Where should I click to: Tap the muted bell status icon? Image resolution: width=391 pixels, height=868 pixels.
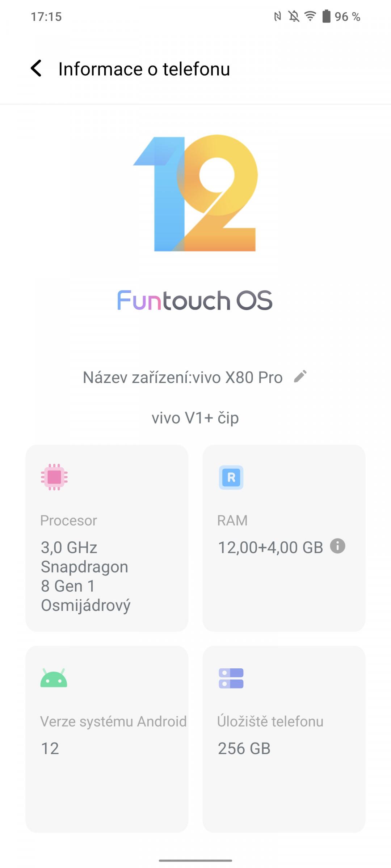click(294, 16)
